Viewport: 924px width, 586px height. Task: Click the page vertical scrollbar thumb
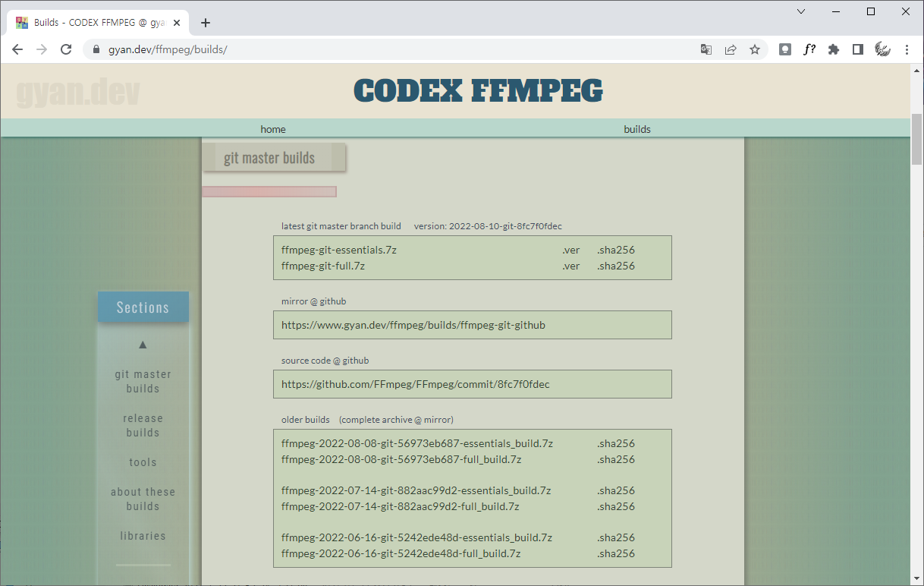click(x=917, y=139)
